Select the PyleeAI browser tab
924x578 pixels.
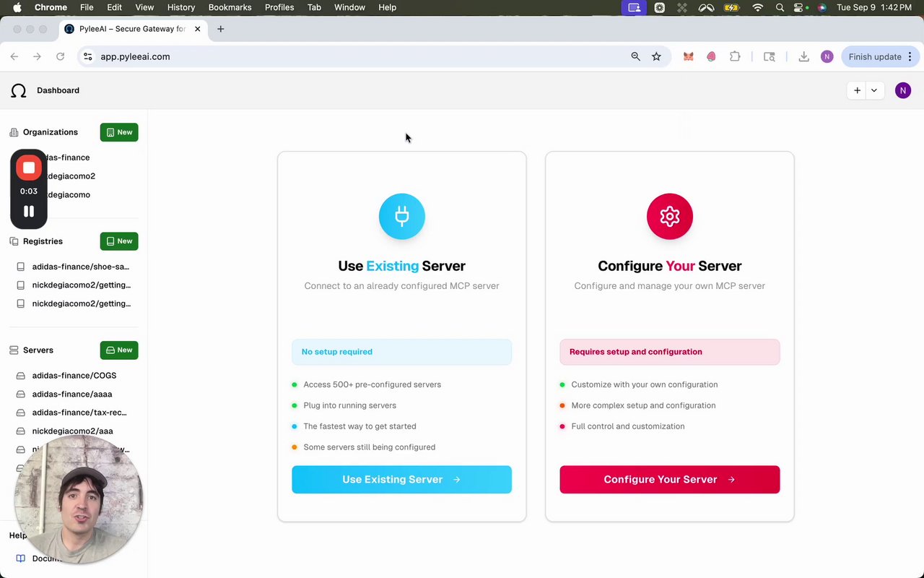tap(133, 29)
